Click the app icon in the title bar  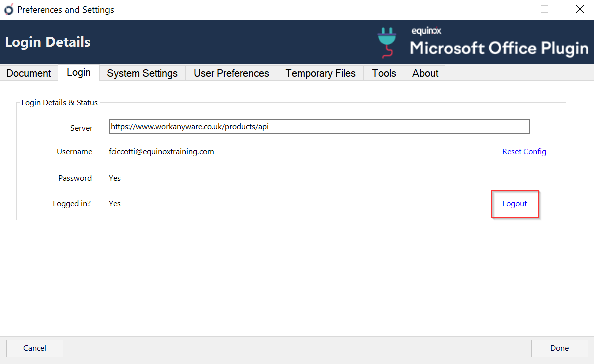8,9
